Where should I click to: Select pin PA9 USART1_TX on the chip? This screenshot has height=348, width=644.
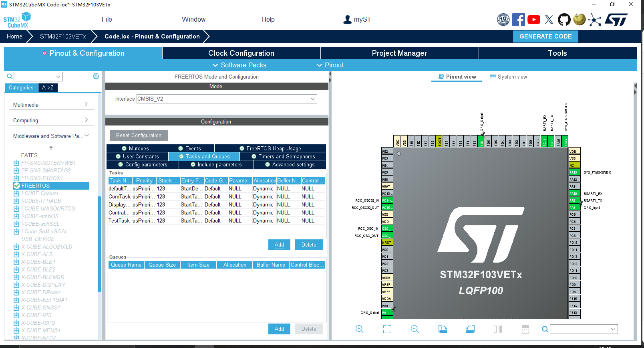(574, 200)
